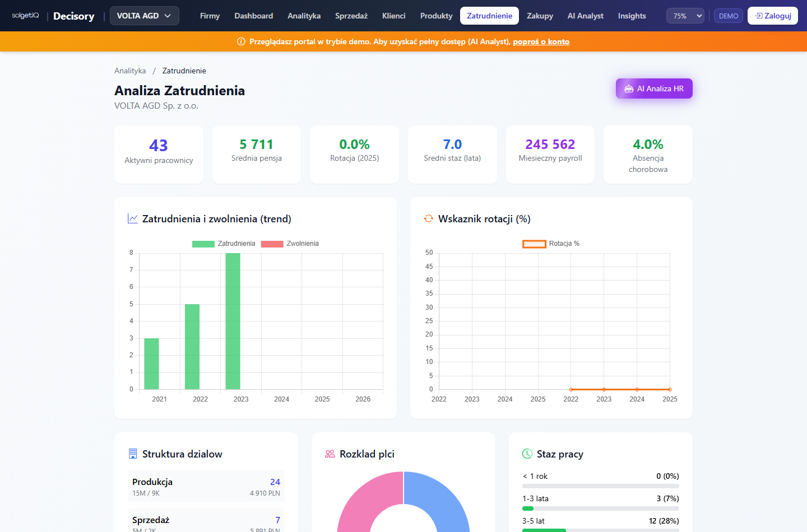Click the Analityka breadcrumb link
This screenshot has width=807, height=532.
[130, 71]
